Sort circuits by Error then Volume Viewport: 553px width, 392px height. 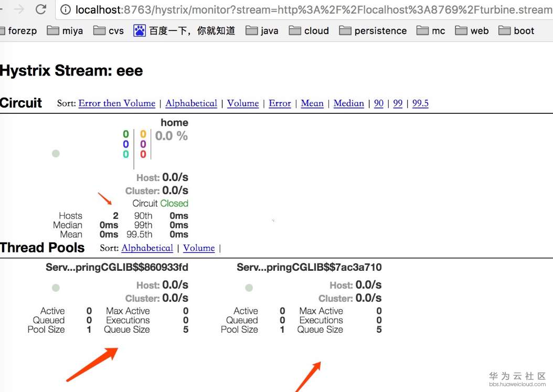(116, 103)
